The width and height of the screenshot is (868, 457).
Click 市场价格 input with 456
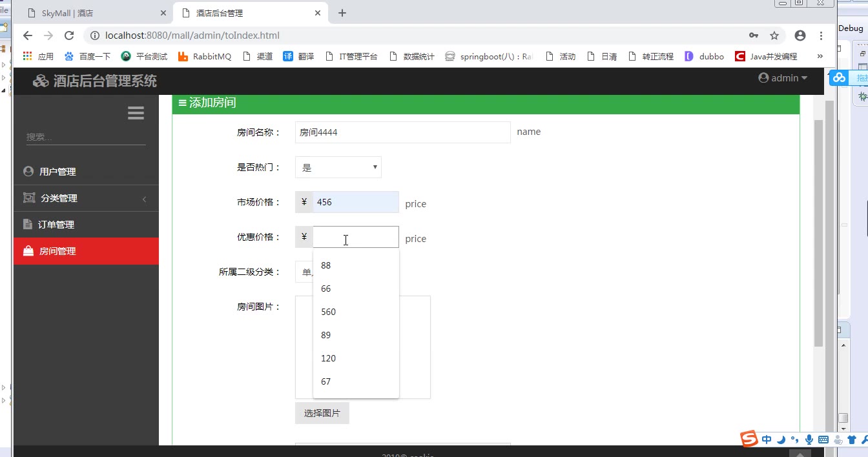356,202
